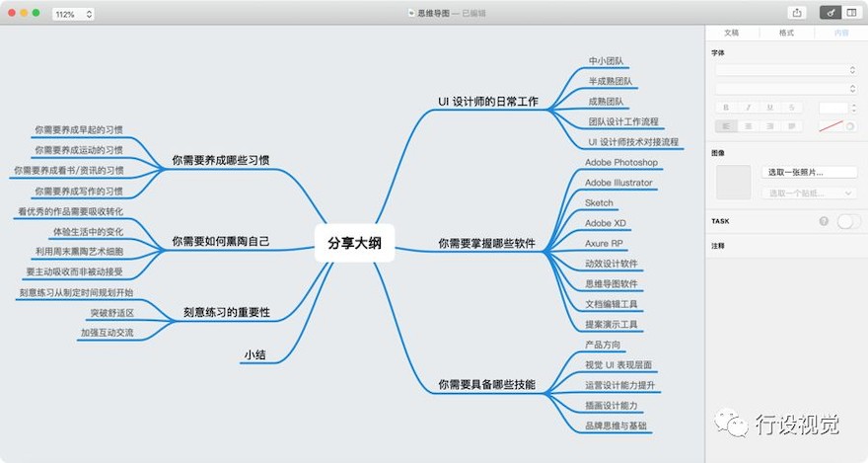Select center text alignment
Image resolution: width=868 pixels, height=463 pixels.
pyautogui.click(x=748, y=126)
